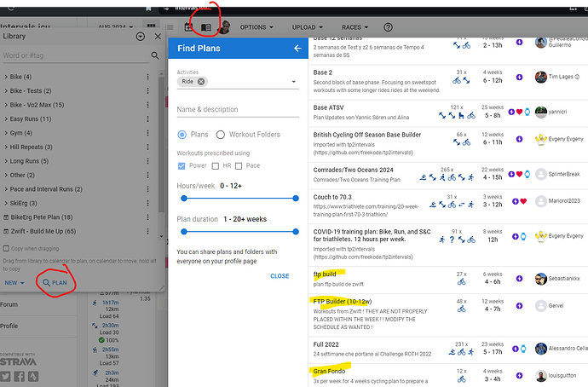The image size is (588, 387).
Task: Switch to the list view icon in toolbar
Action: coord(170,27)
